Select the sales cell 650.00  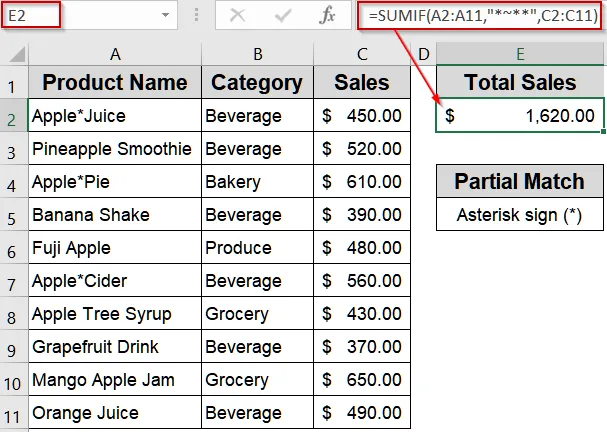[362, 379]
